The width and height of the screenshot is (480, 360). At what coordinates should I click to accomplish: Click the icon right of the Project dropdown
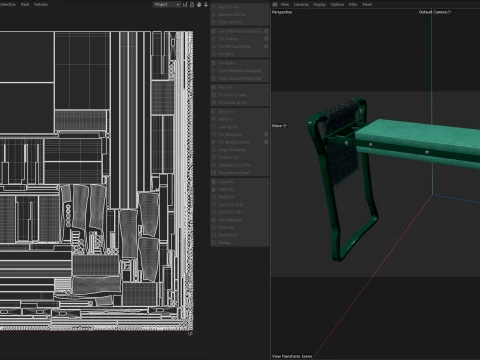click(x=185, y=4)
